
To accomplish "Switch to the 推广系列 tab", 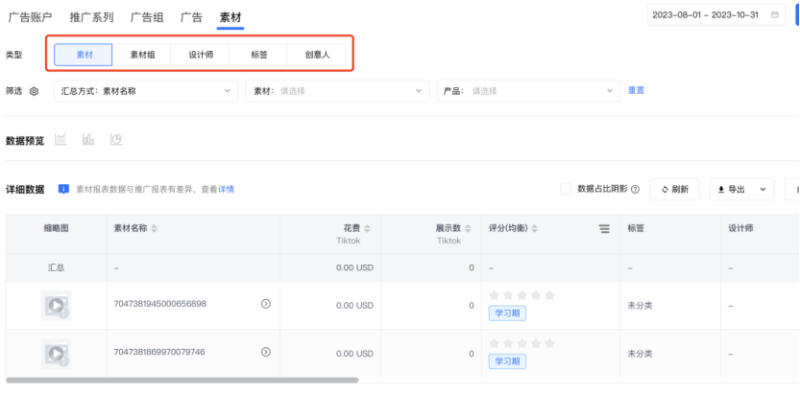I will pos(92,17).
